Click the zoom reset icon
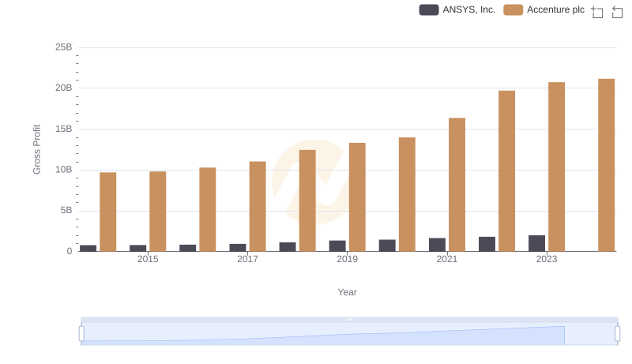The image size is (632, 364). click(617, 12)
